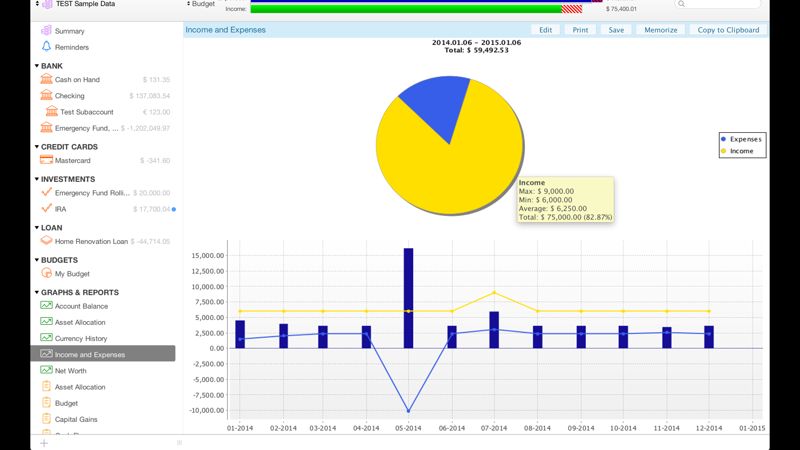This screenshot has width=800, height=450.
Task: Click the Home Renovation Loan icon
Action: point(46,240)
